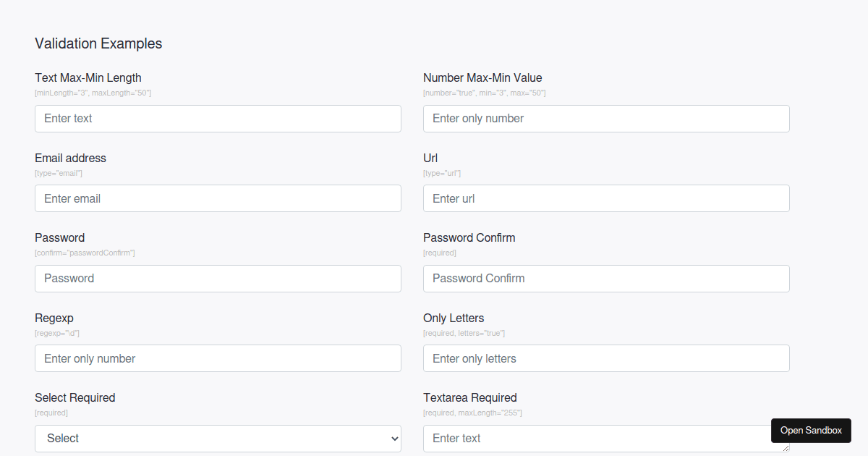Click the Enter url input field
The height and width of the screenshot is (456, 868).
(606, 198)
